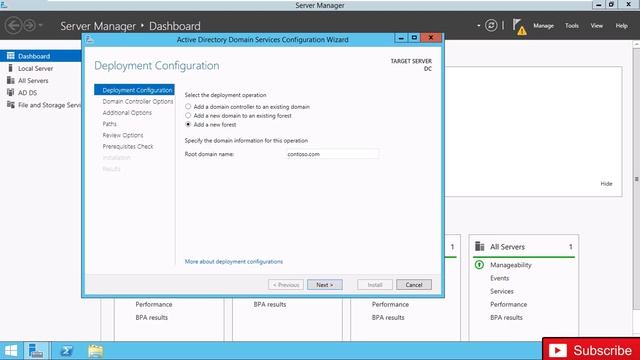The height and width of the screenshot is (360, 640).
Task: Go to Domain Controller Options step
Action: (138, 101)
